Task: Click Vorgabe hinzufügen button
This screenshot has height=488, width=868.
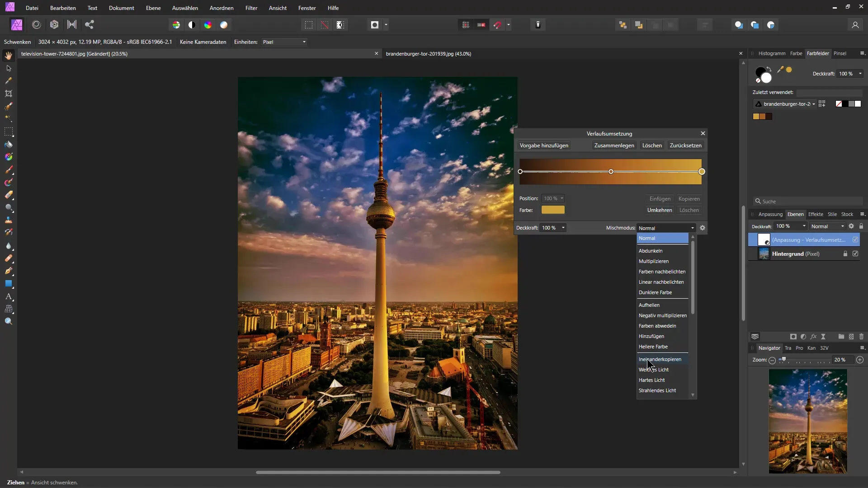Action: 544,145
